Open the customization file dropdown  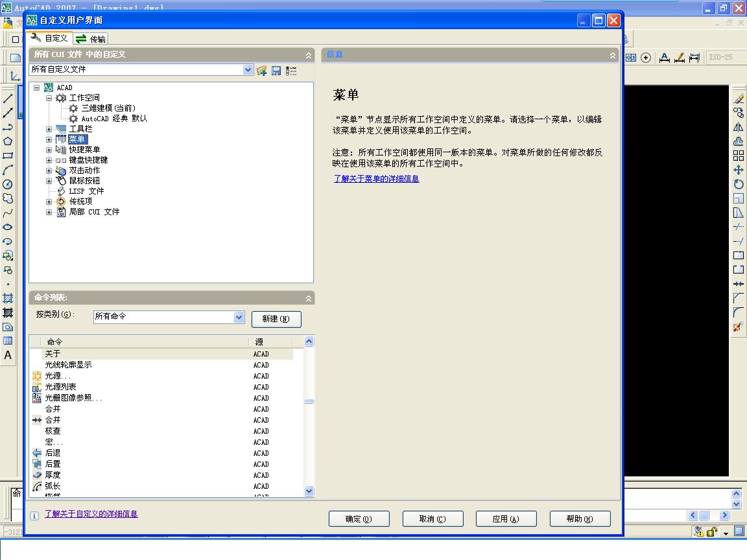(x=248, y=70)
